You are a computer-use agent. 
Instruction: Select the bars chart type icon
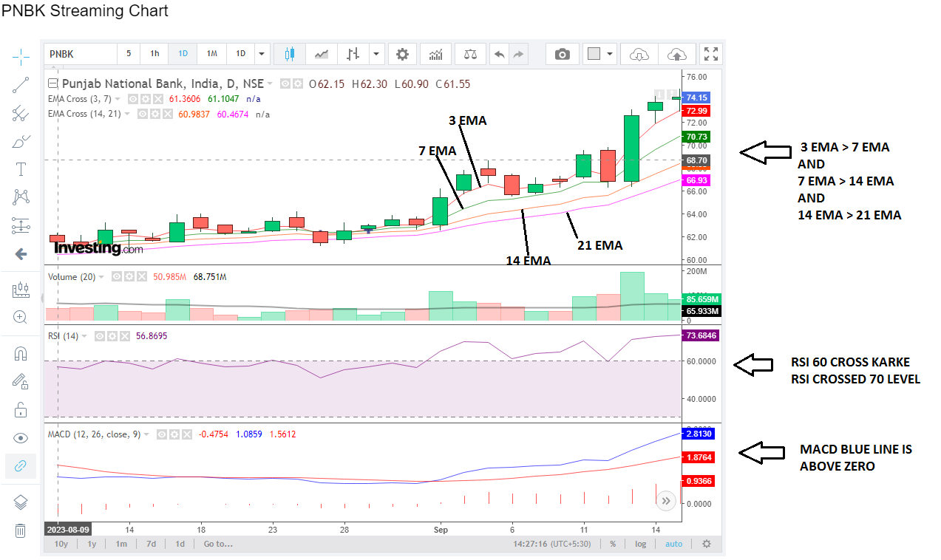[x=353, y=54]
